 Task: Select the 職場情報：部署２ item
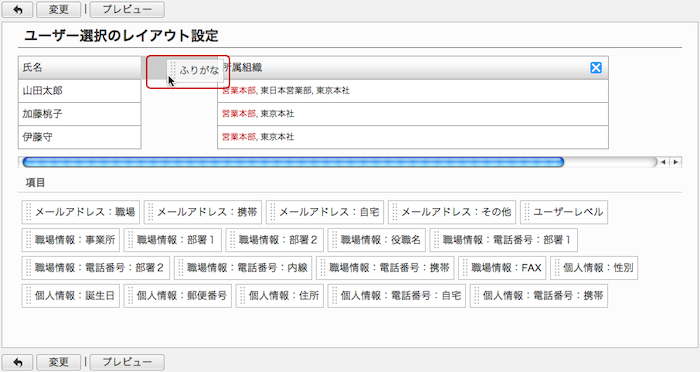pos(274,240)
